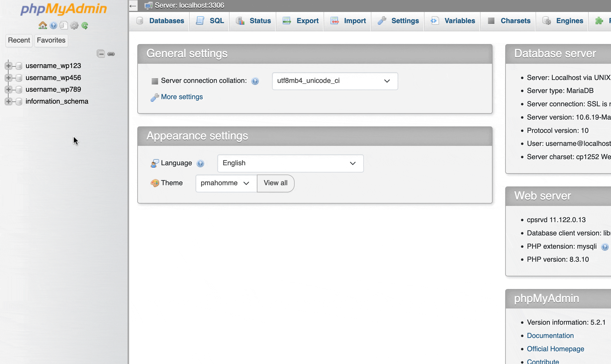Viewport: 611px width, 364px height.
Task: Click the wrench icon by More settings
Action: pyautogui.click(x=155, y=97)
